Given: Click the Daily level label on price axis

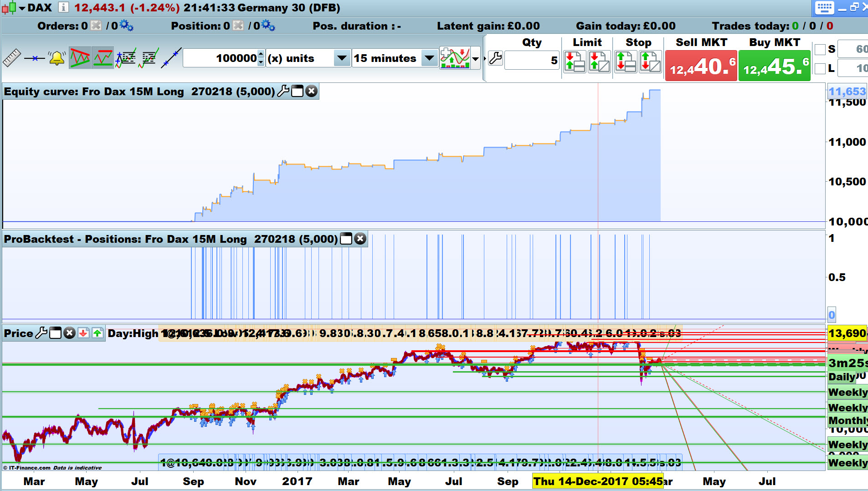Looking at the screenshot, I should pyautogui.click(x=841, y=377).
